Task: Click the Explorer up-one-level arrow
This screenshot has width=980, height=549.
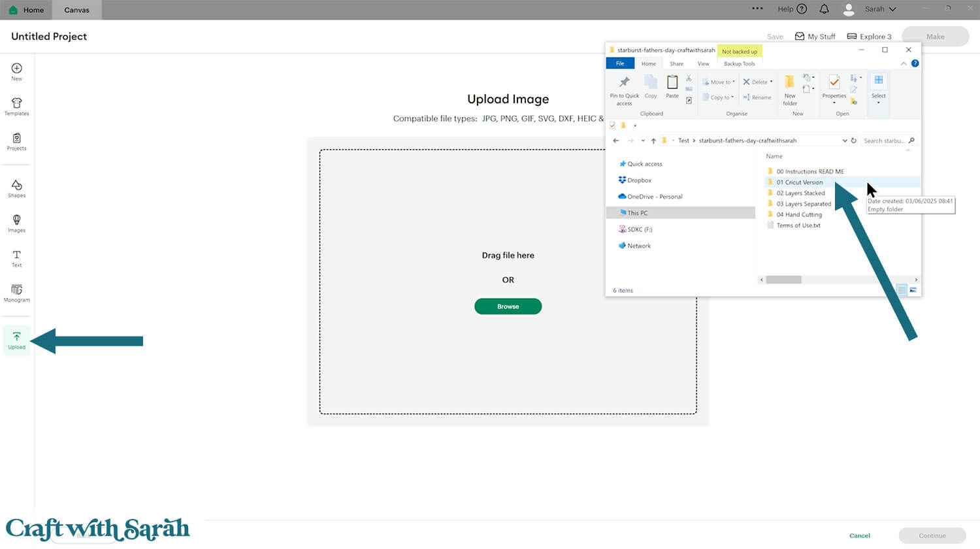Action: pos(653,141)
